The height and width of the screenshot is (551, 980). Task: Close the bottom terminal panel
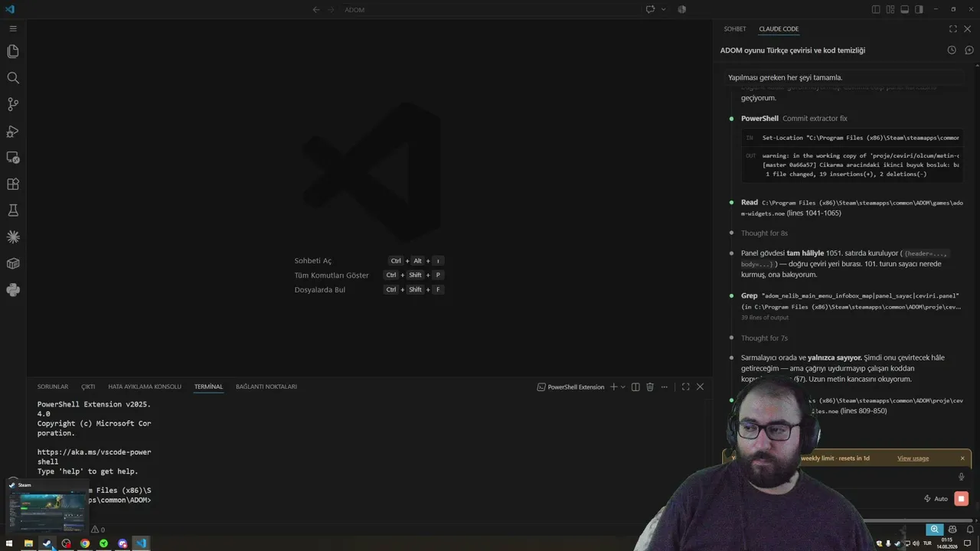(700, 387)
